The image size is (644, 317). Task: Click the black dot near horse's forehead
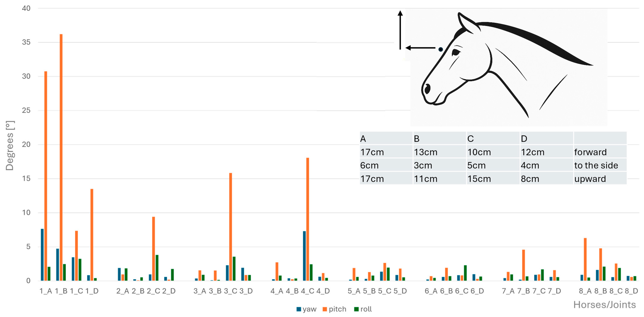441,50
